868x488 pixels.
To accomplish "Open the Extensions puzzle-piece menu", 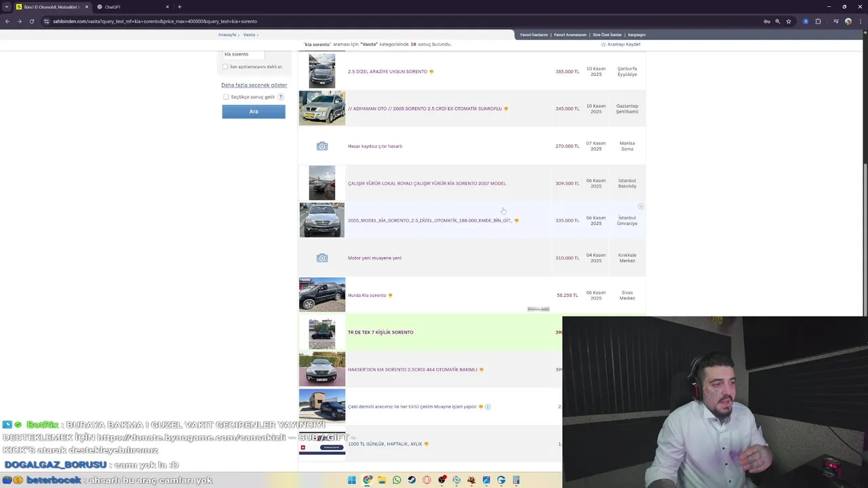I will (x=818, y=21).
